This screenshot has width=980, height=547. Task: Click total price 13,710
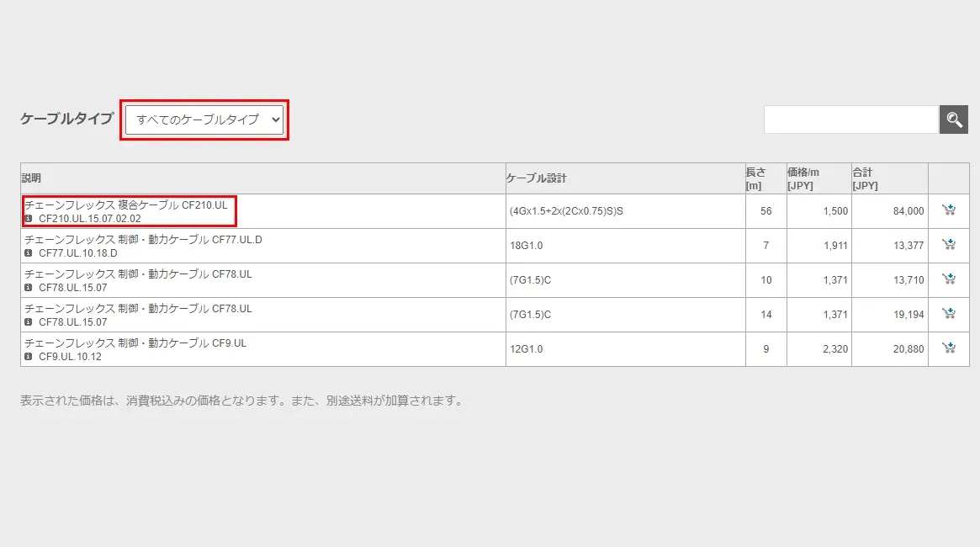click(908, 280)
